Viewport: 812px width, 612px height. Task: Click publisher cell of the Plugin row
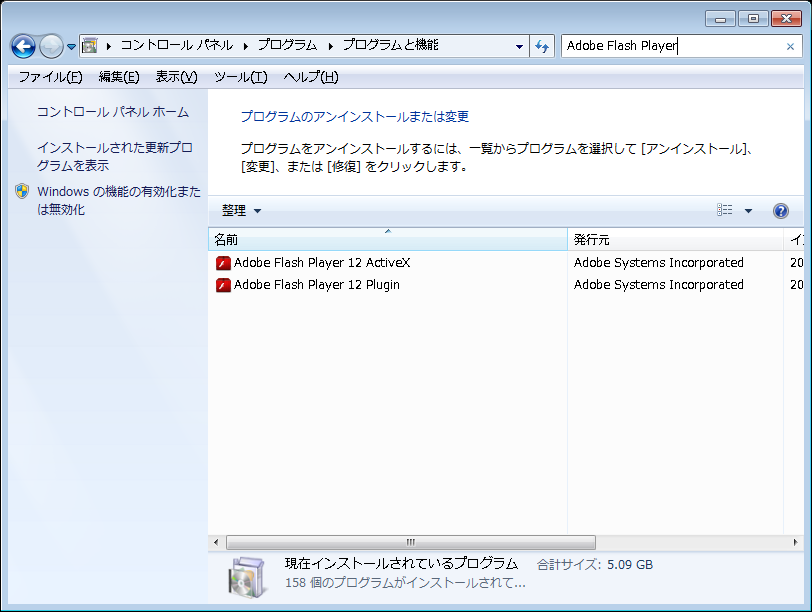(x=659, y=285)
